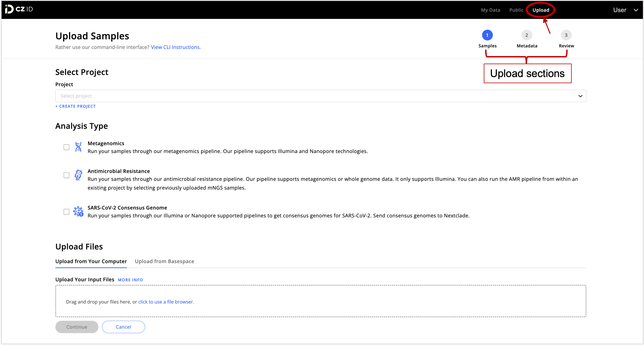Switch to Upload from Basespace tab

tap(164, 261)
